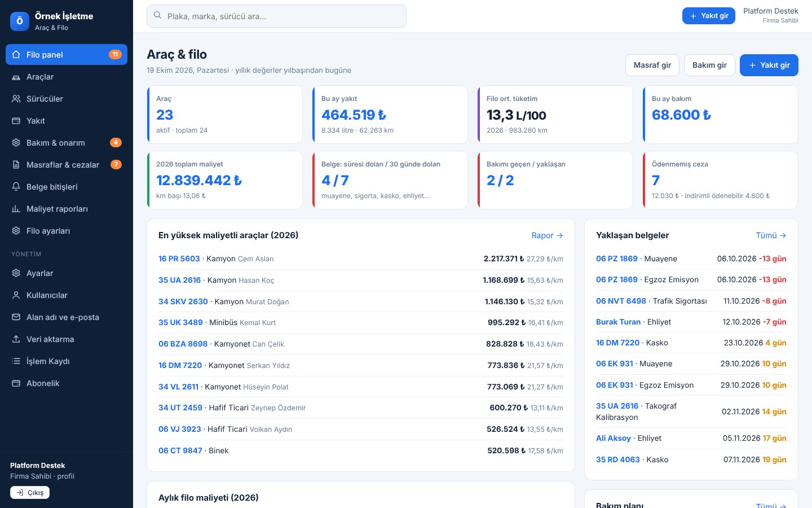The image size is (812, 508).
Task: Open Bakım & onarım menu item
Action: pos(67,143)
